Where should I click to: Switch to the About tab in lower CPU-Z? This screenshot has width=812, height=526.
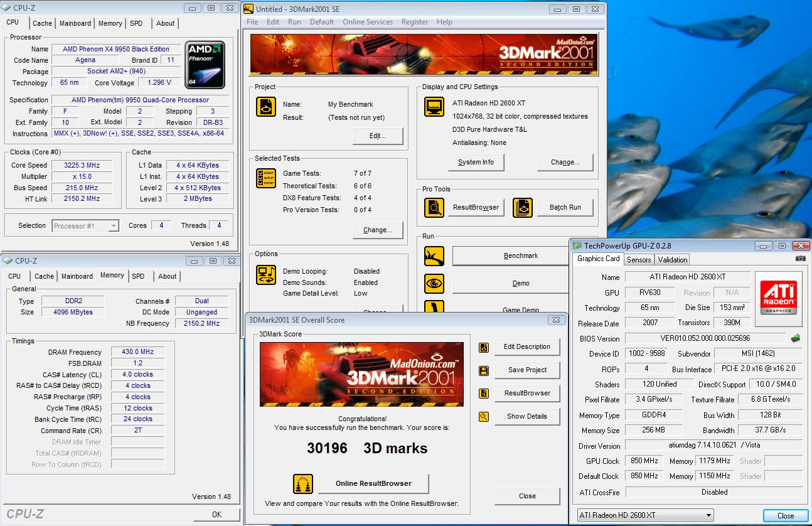tap(167, 276)
